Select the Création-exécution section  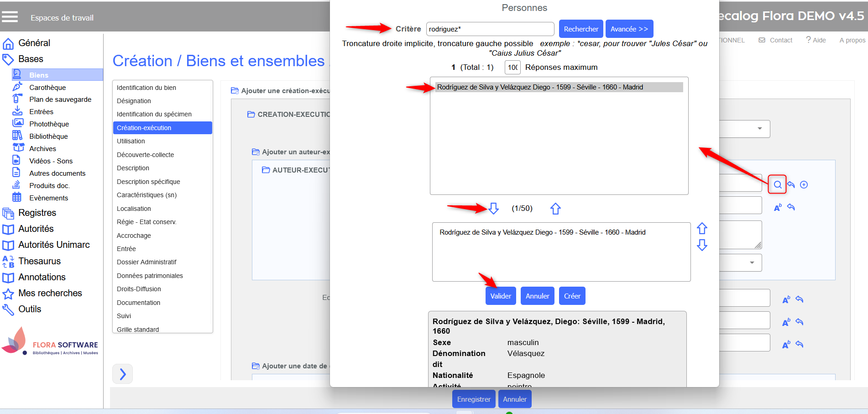click(x=162, y=128)
